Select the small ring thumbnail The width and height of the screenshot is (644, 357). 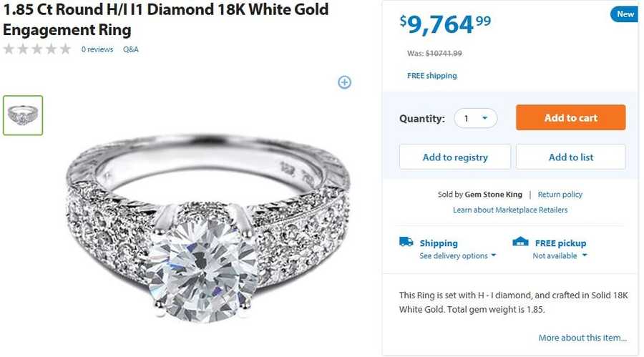point(23,115)
